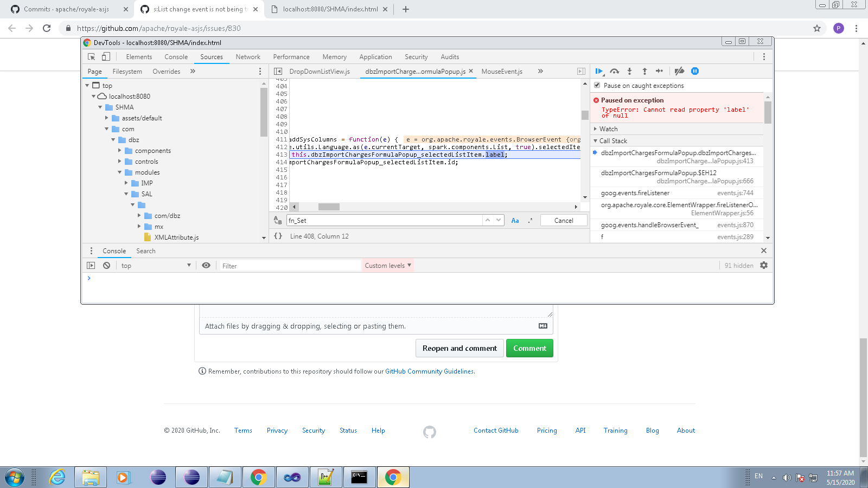This screenshot has height=488, width=868.
Task: Select the Filesystem navigator tab
Action: tap(127, 71)
